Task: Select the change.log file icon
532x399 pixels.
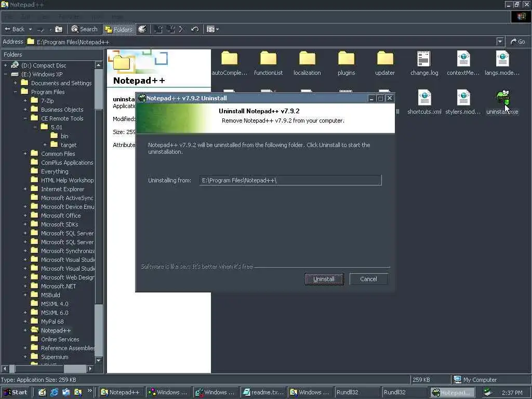Action: point(424,58)
